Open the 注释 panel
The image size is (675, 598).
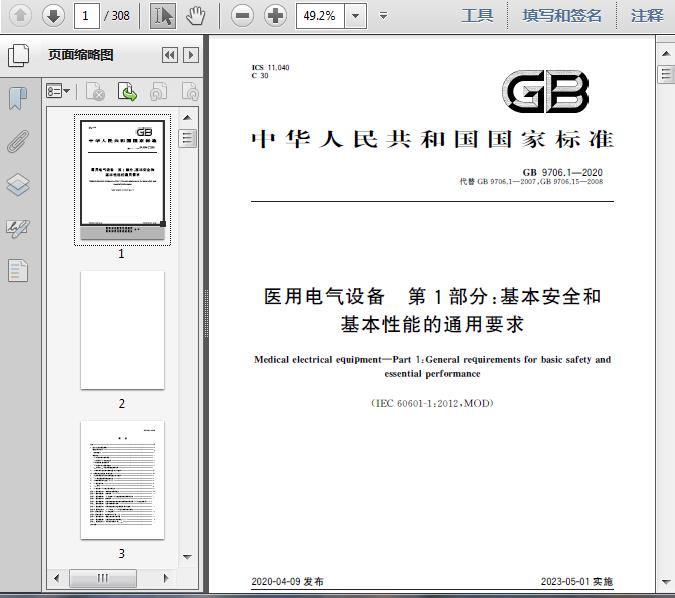647,16
